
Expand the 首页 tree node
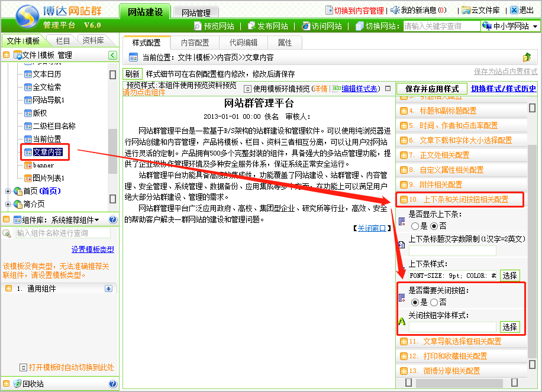[8, 191]
